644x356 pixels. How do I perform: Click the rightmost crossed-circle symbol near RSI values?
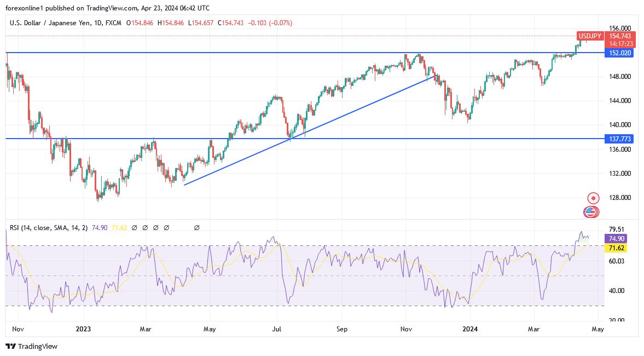[x=196, y=227]
